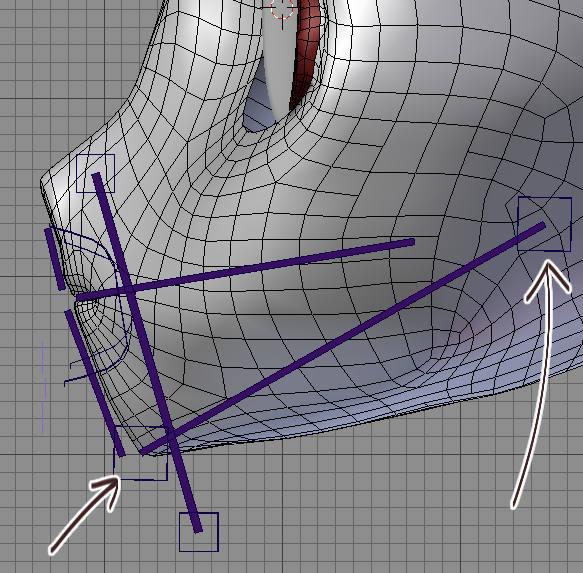This screenshot has width=583, height=573.
Task: Select the chin square control near straight arrow
Action: (x=141, y=453)
